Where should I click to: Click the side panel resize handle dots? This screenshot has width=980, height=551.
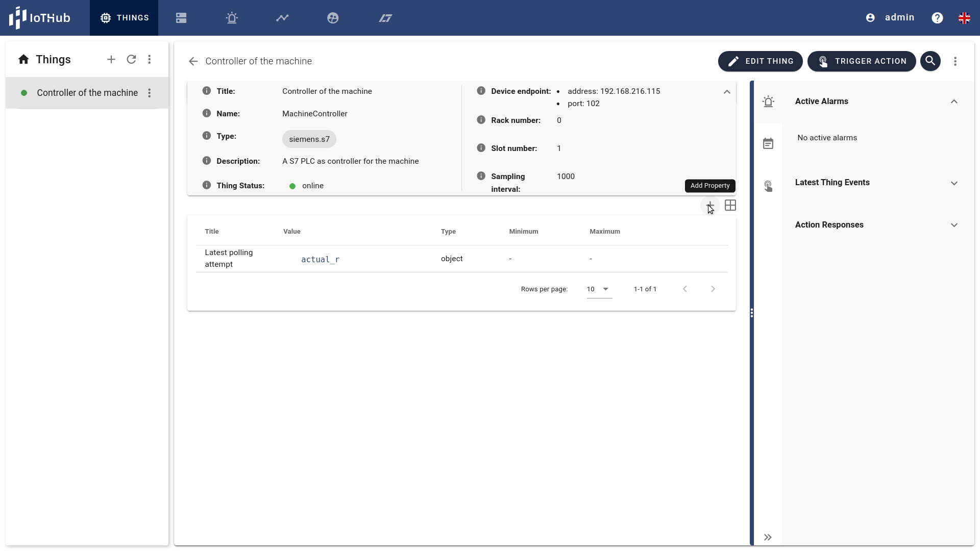click(x=752, y=313)
